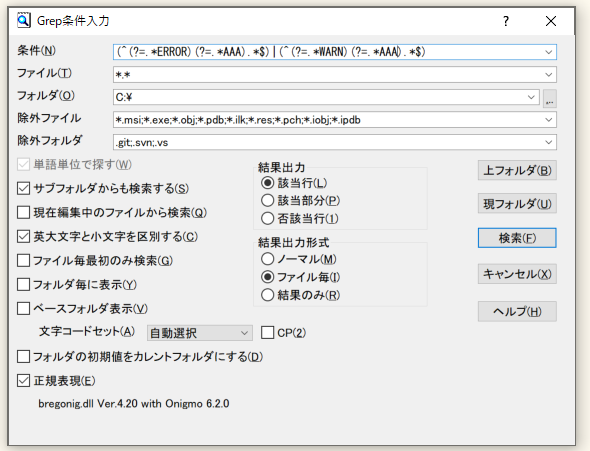The width and height of the screenshot is (590, 451).
Task: Select the 該当部分(P) radio button
Action: point(267,200)
